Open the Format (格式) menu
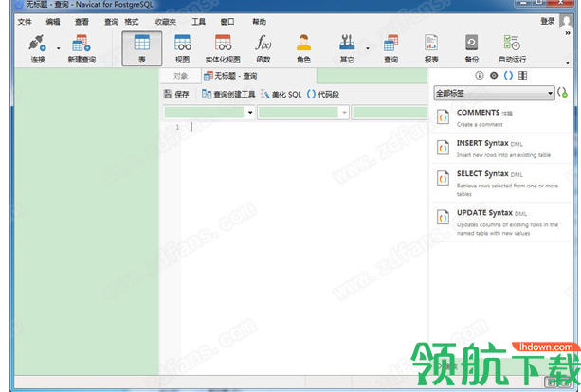The image size is (581, 392). [x=132, y=22]
